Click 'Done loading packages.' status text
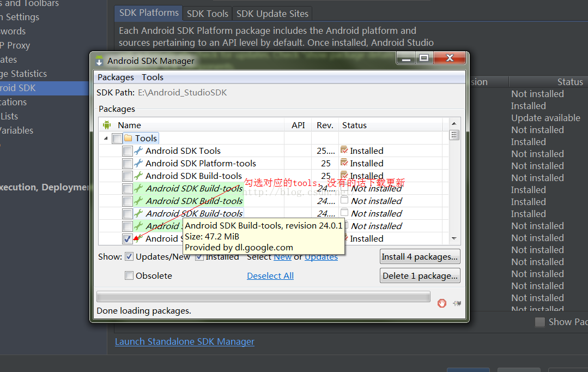 pos(144,311)
